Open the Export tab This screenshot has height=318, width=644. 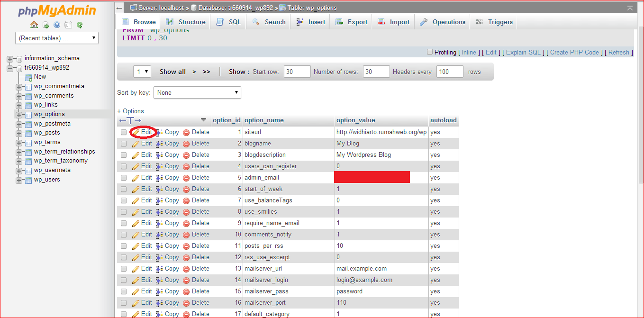pos(351,22)
